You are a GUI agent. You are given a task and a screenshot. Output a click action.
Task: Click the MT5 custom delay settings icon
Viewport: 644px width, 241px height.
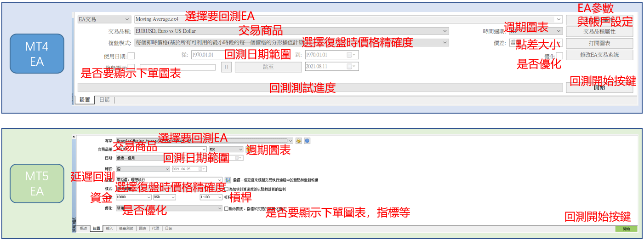228,180
